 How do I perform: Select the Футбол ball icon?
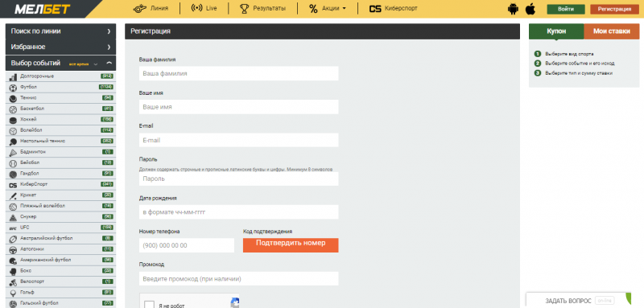tap(13, 88)
